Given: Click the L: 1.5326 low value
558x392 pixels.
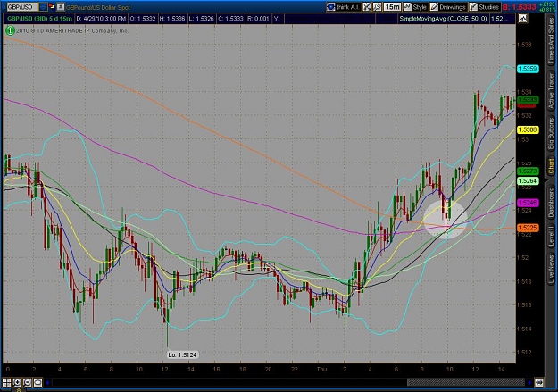Looking at the screenshot, I should (x=202, y=19).
